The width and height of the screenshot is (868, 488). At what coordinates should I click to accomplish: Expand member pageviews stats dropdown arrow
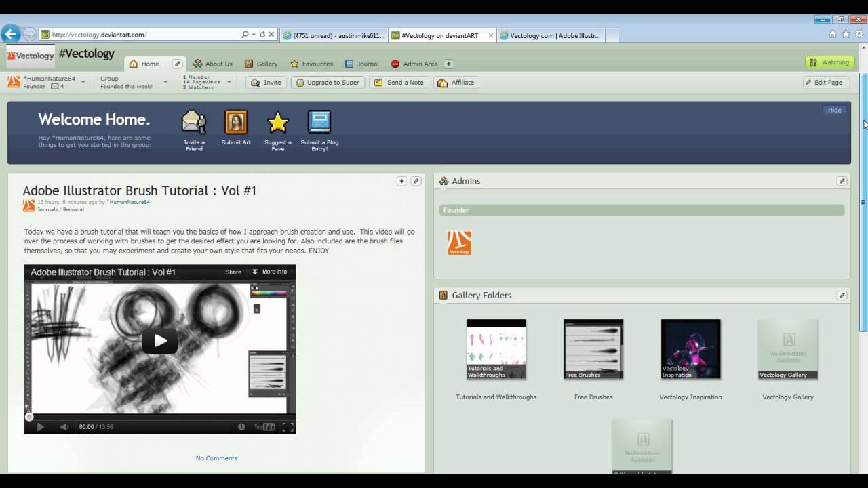pos(229,82)
